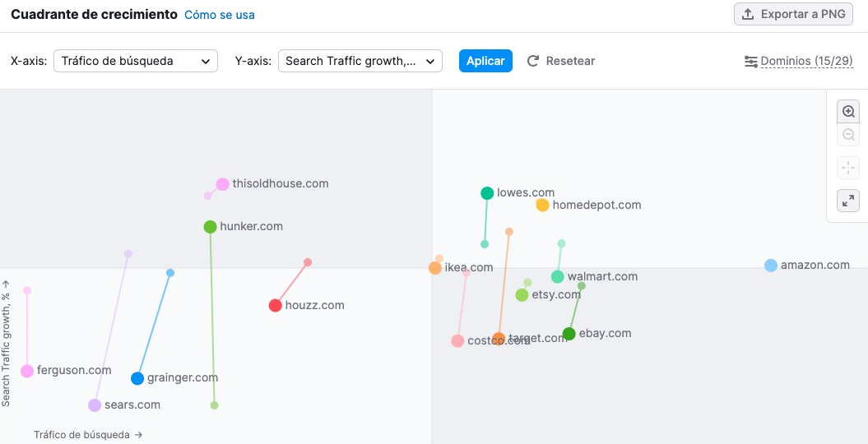Click the lowes.com green data point

tap(487, 193)
